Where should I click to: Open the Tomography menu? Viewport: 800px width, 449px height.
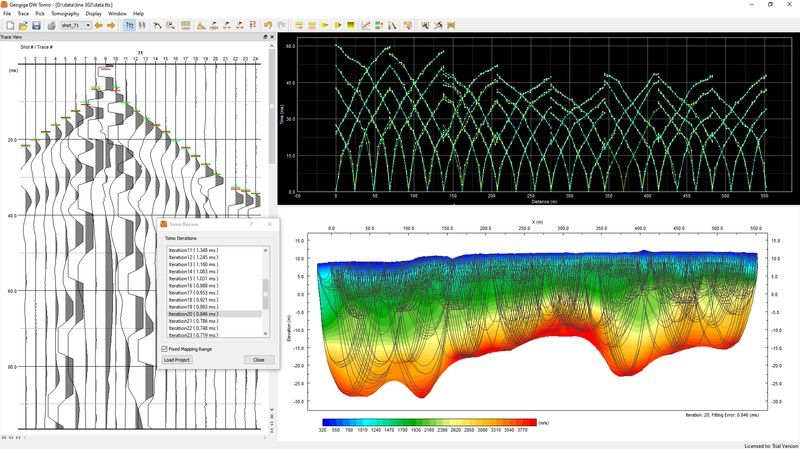tap(64, 14)
